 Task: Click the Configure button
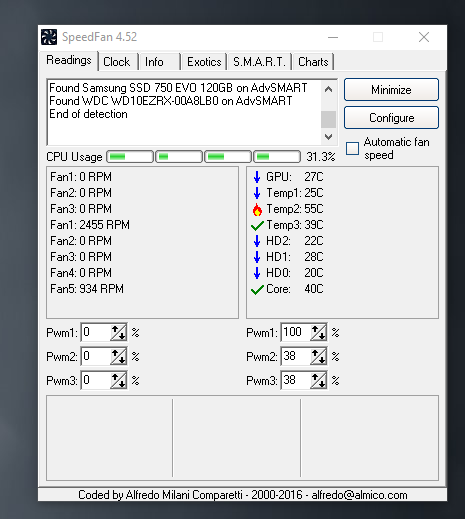tap(391, 118)
